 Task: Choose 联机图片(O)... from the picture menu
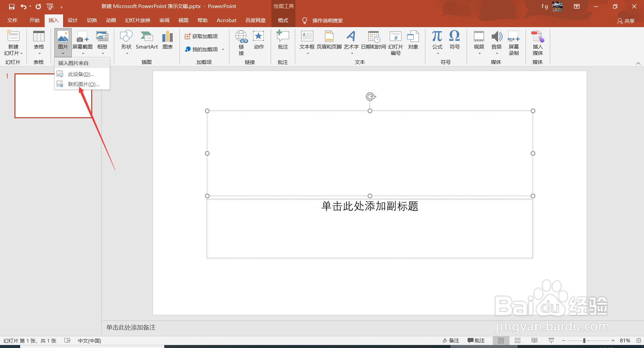[82, 84]
